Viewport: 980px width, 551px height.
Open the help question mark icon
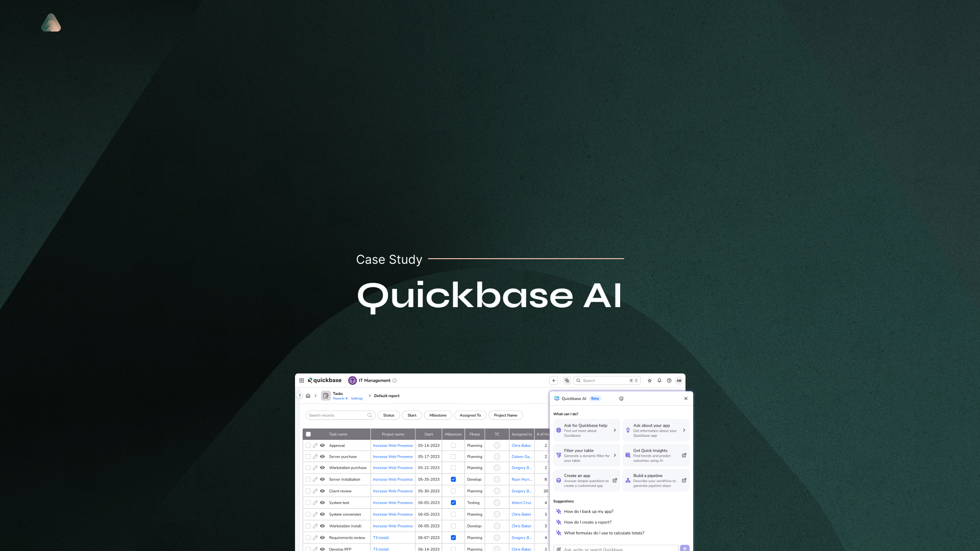(669, 381)
